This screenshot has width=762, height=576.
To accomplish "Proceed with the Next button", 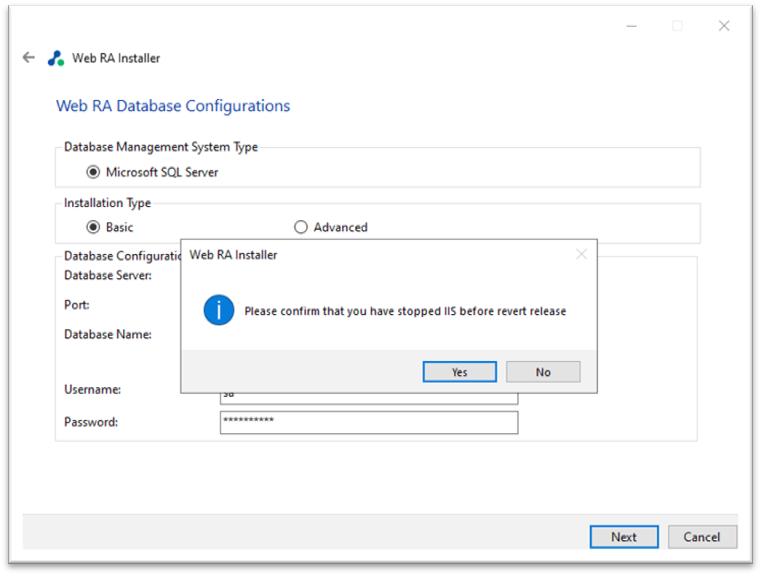I will click(x=623, y=537).
